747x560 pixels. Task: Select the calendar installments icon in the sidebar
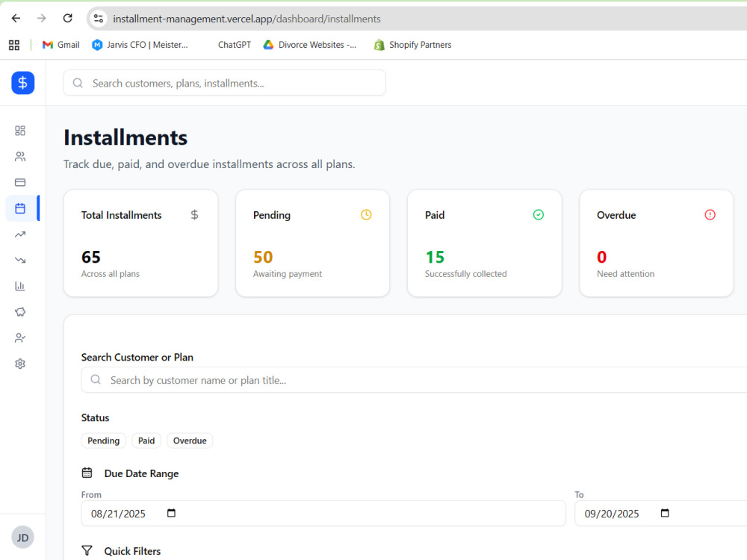click(x=20, y=208)
